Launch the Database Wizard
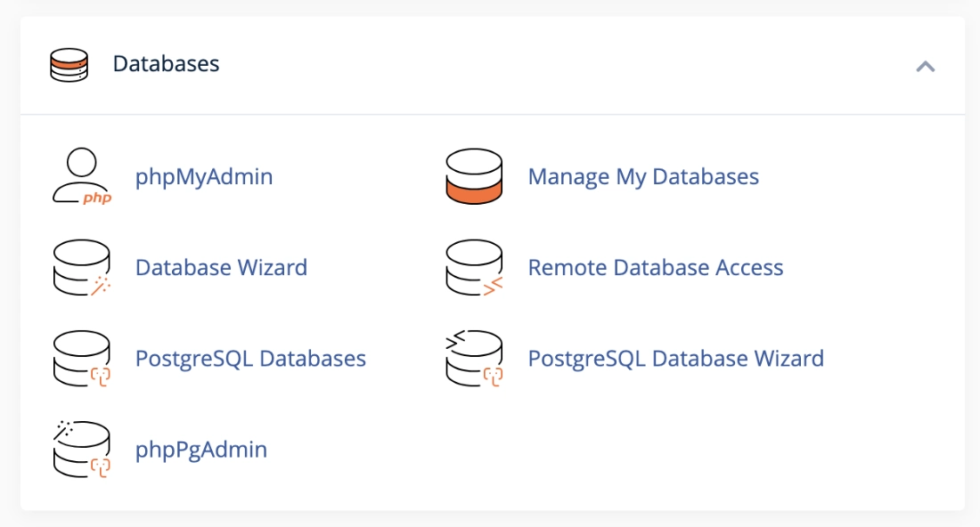This screenshot has width=980, height=527. pos(221,267)
